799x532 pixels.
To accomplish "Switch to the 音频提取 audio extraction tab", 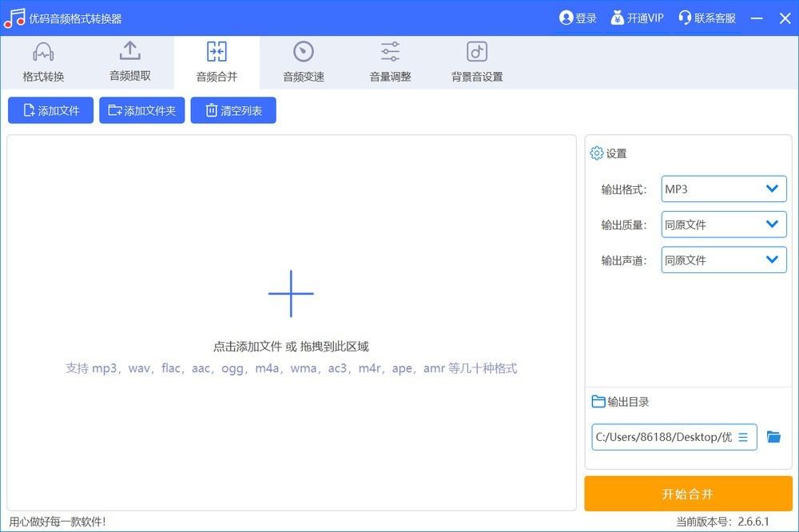I will click(130, 62).
